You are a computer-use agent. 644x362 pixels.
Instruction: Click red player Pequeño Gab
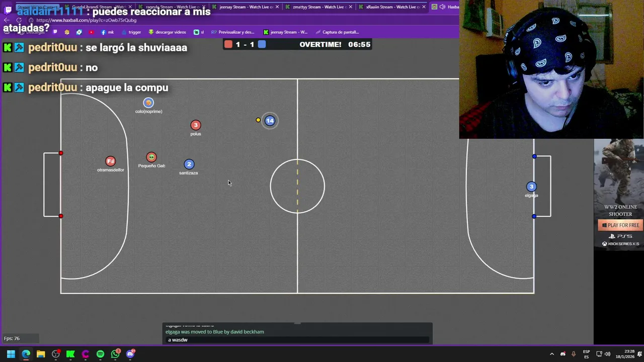point(151,157)
